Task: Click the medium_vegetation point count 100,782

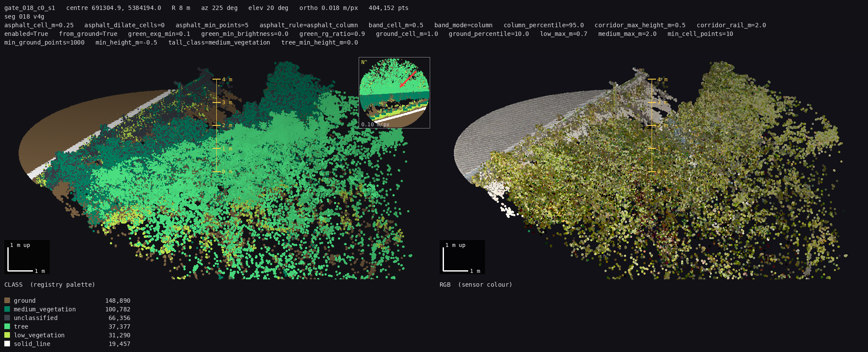Action: pyautogui.click(x=118, y=309)
